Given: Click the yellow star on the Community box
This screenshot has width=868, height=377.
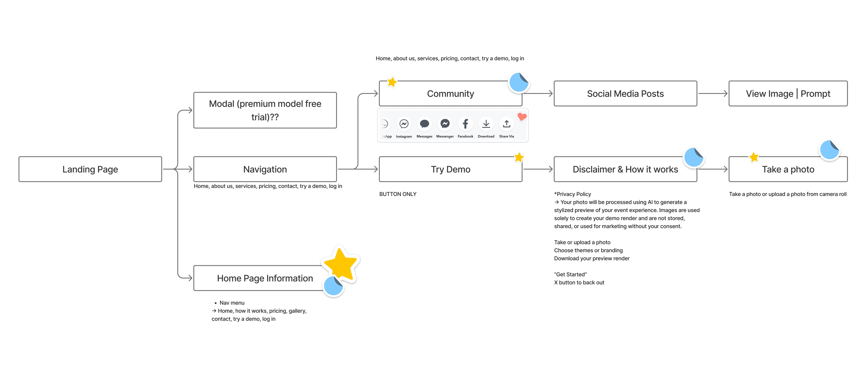Looking at the screenshot, I should click(x=392, y=82).
